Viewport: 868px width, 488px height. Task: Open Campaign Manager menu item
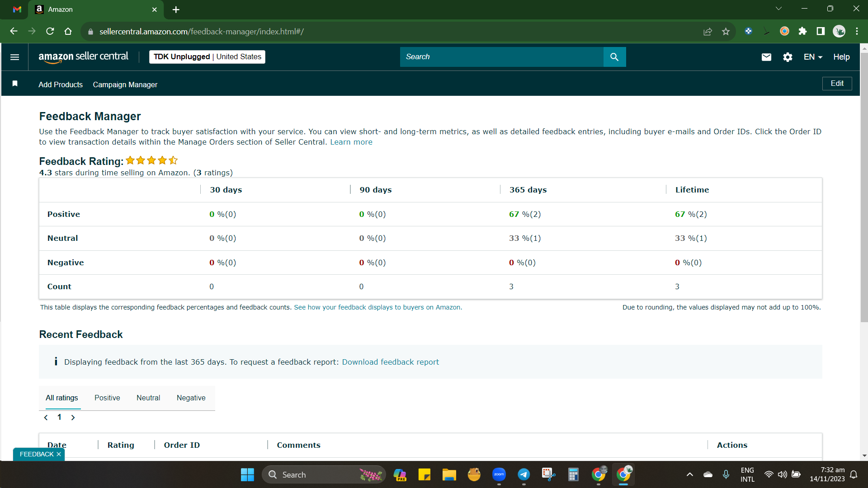(x=125, y=85)
